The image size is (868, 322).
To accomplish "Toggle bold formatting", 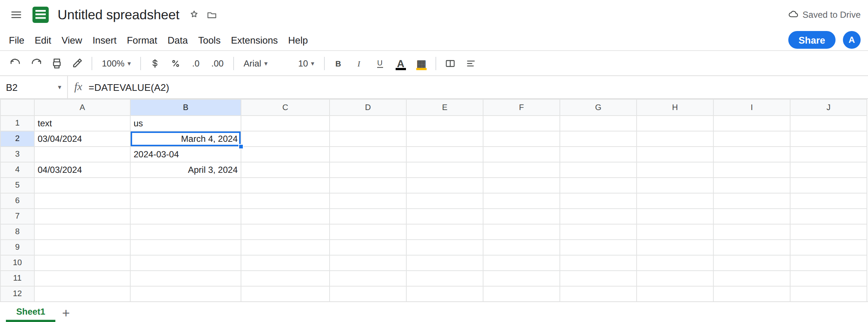I will 338,64.
